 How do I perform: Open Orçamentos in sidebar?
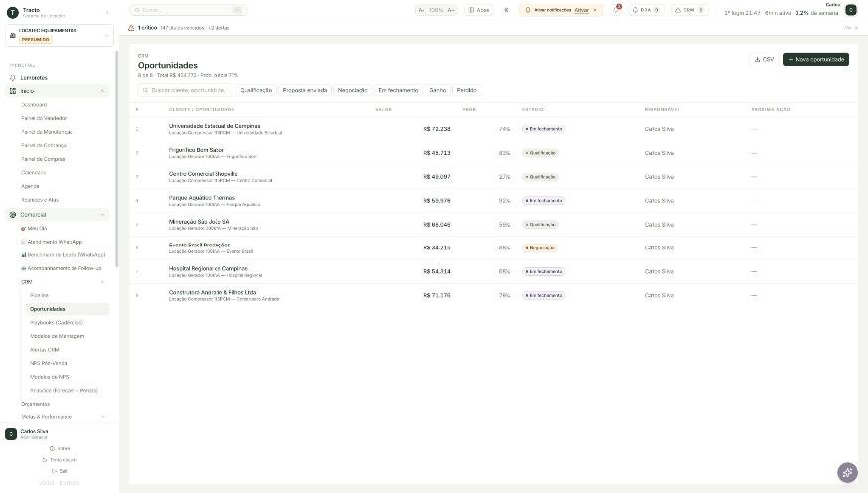(35, 404)
